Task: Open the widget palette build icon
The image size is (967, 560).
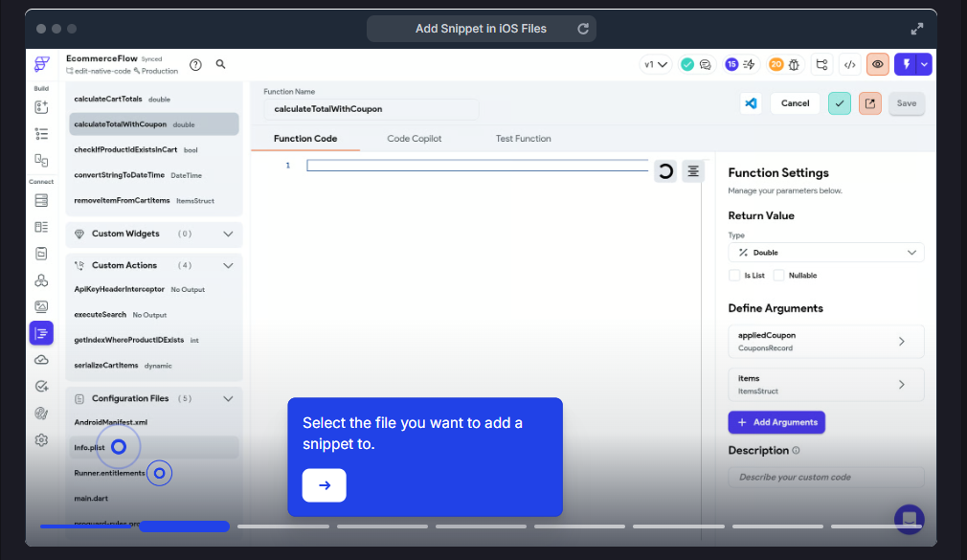Action: (x=41, y=107)
